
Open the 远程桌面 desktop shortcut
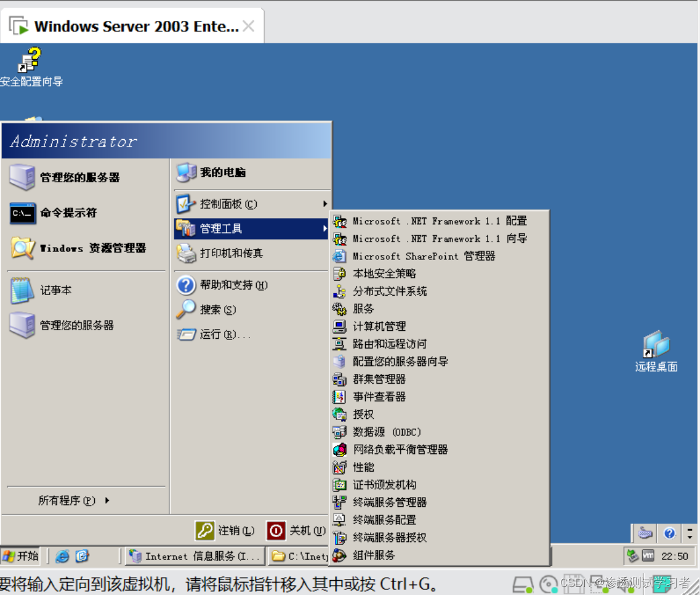click(x=656, y=352)
